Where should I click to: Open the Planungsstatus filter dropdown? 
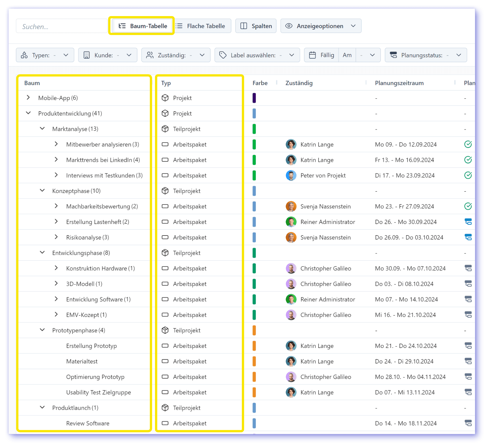click(425, 55)
